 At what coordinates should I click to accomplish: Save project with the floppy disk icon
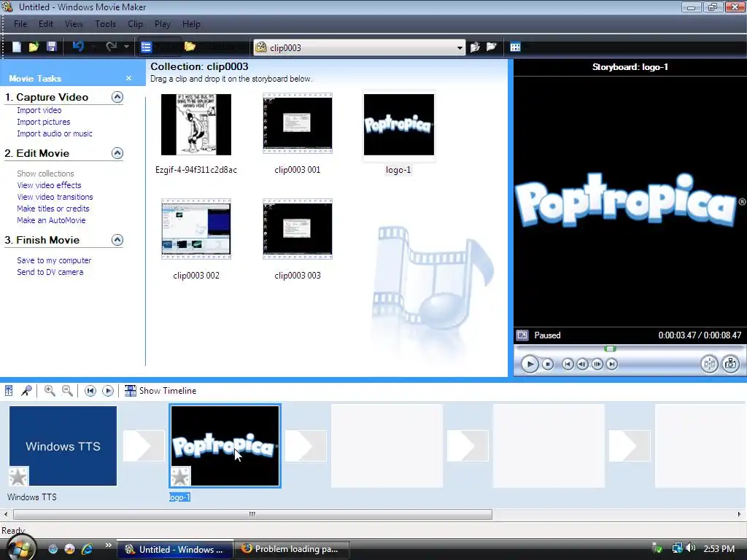pos(52,47)
